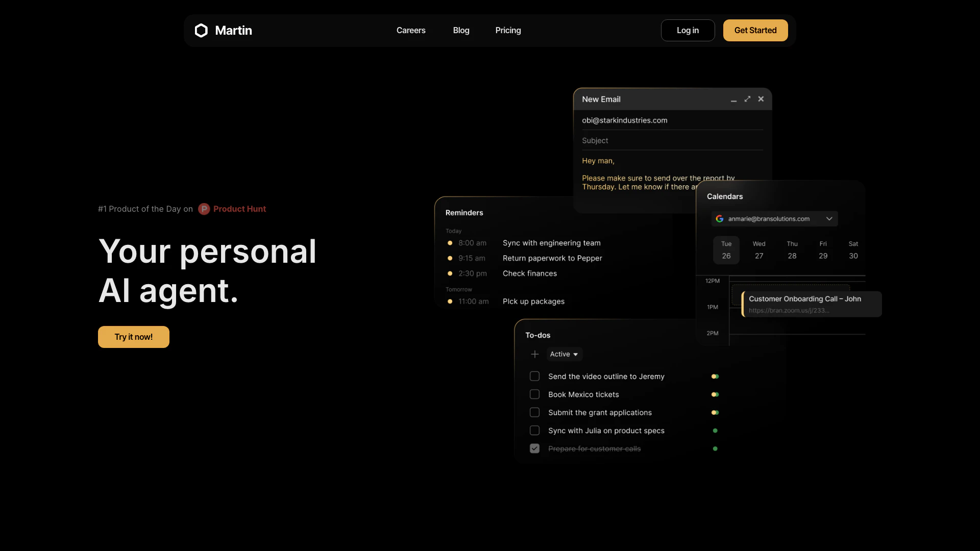This screenshot has width=980, height=551.
Task: Click the X icon in New Email
Action: [761, 99]
